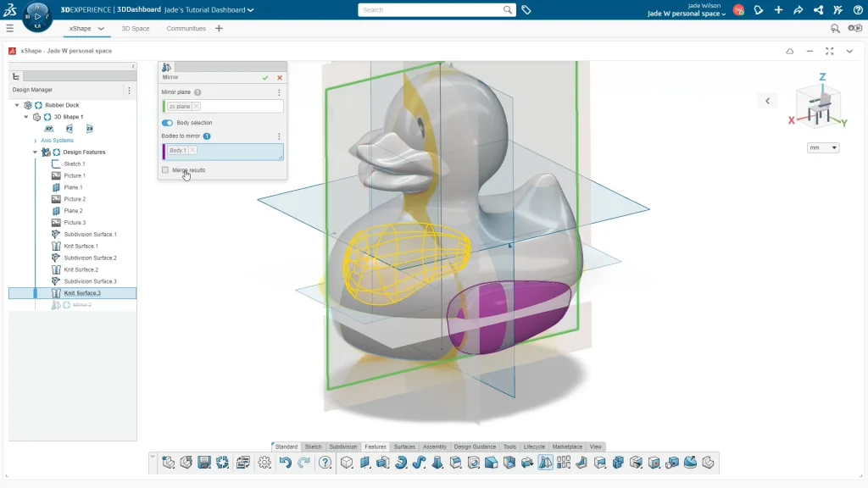Open the settings gear in the toolbar

tap(264, 463)
